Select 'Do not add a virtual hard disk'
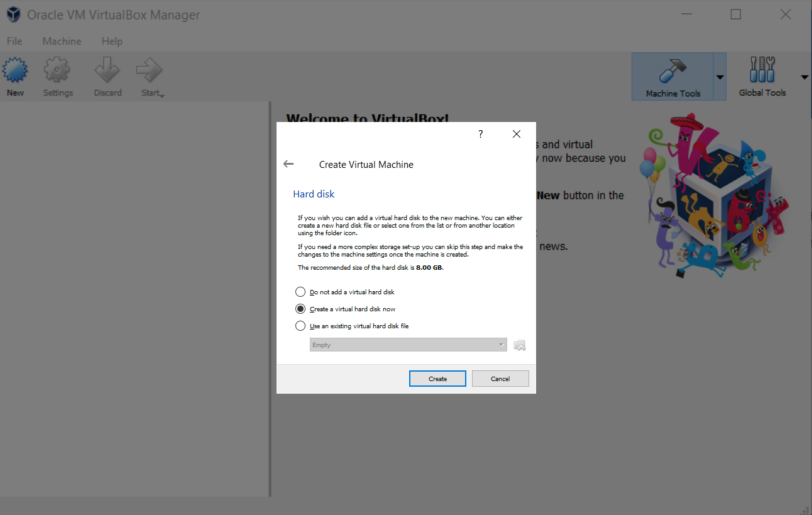The height and width of the screenshot is (515, 812). coord(345,292)
